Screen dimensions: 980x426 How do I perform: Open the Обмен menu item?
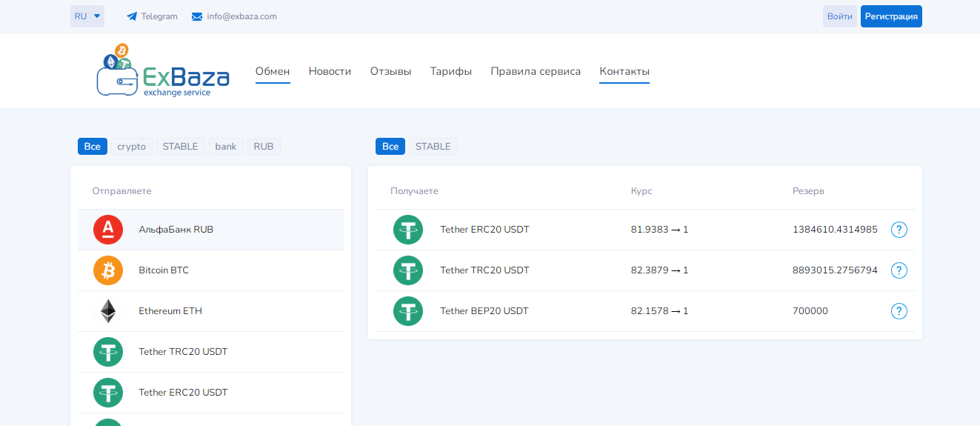click(x=273, y=71)
